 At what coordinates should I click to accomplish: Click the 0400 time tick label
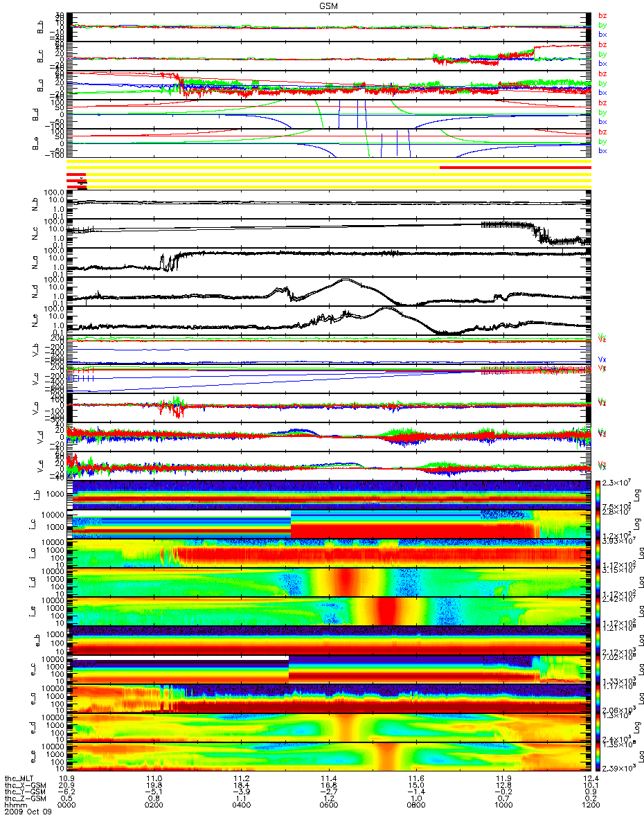tap(242, 804)
